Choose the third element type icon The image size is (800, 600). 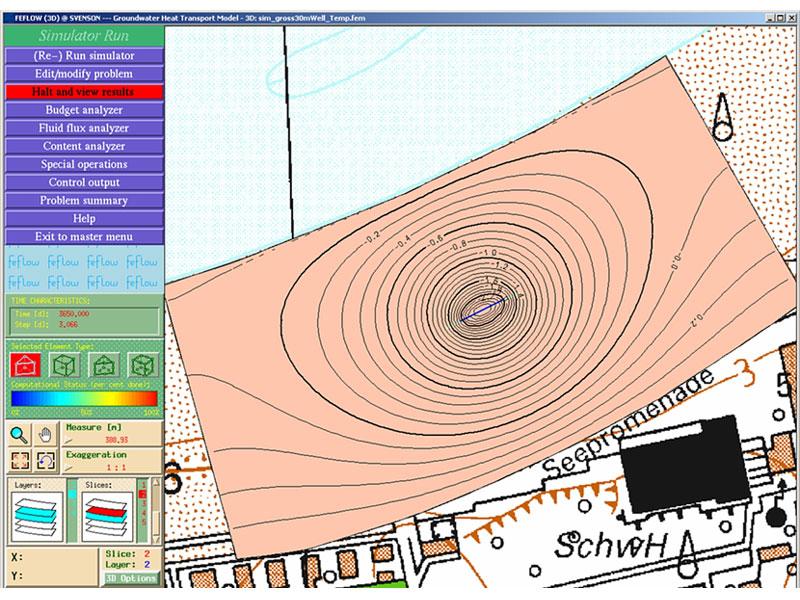click(x=104, y=365)
